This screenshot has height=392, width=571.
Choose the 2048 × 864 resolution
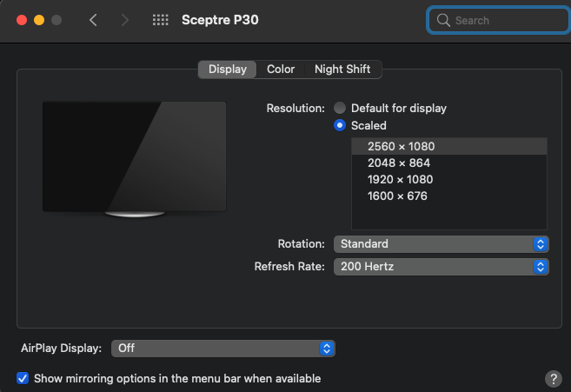click(399, 163)
